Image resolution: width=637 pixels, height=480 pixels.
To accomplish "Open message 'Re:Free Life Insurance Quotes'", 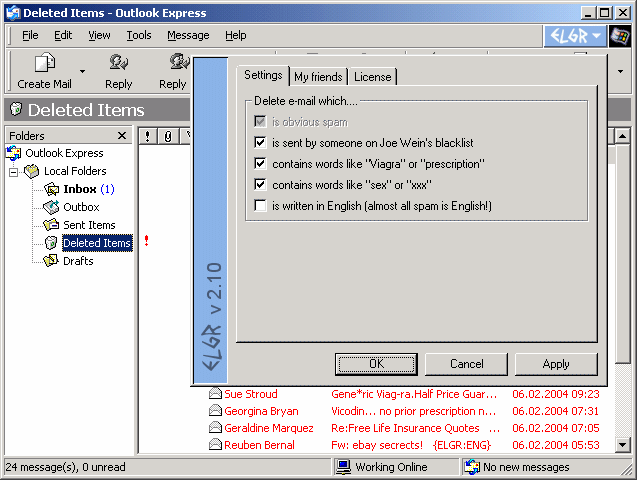I will (x=405, y=428).
